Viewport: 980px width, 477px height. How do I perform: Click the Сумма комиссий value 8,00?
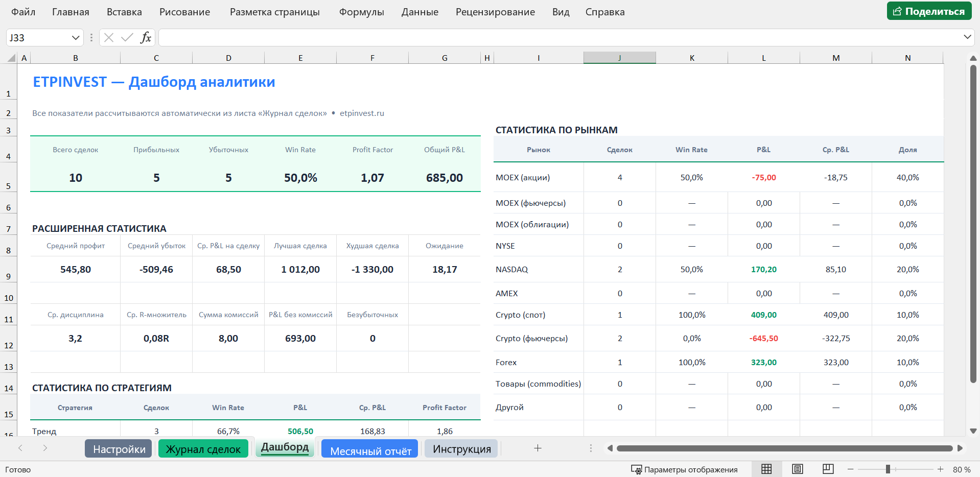coord(228,338)
